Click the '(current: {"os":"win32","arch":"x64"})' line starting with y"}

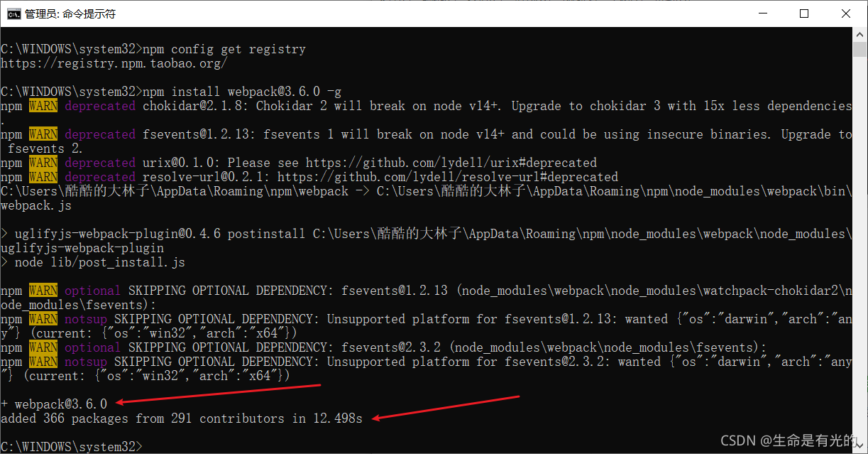tap(150, 333)
